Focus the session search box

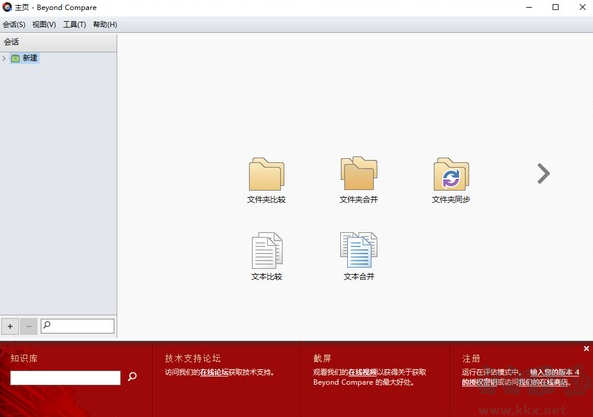click(x=78, y=326)
